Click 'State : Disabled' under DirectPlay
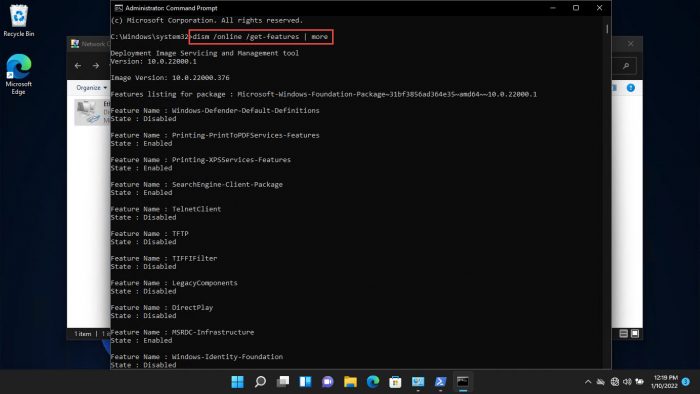The image size is (700, 394). (x=143, y=315)
